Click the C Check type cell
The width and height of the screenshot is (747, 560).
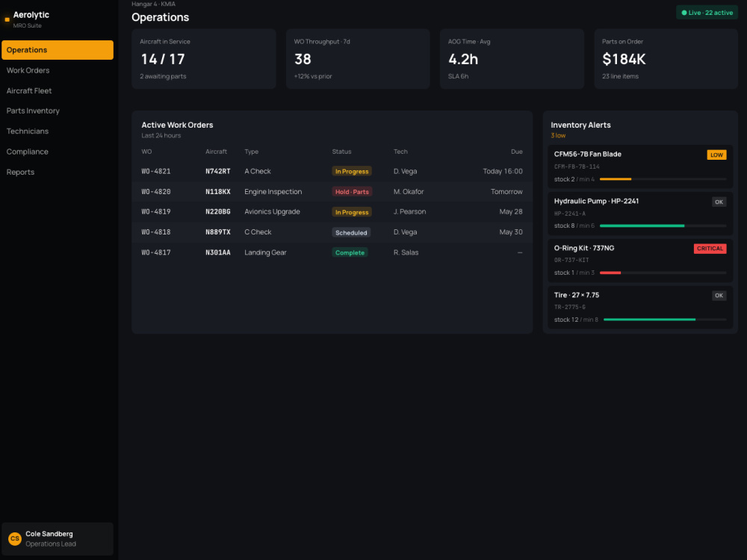258,232
